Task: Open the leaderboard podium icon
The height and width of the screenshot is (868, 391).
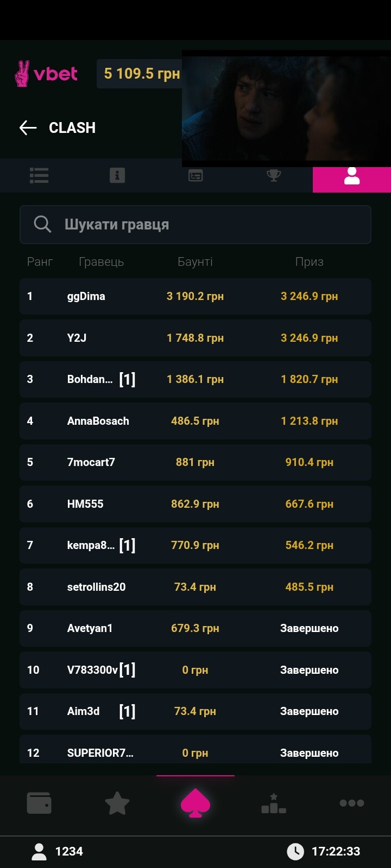Action: [274, 803]
